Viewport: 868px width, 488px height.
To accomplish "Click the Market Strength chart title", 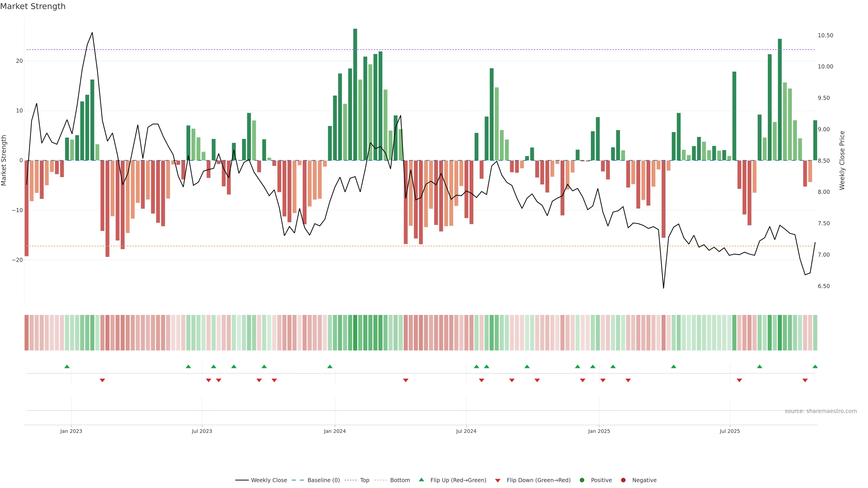I will (x=33, y=6).
